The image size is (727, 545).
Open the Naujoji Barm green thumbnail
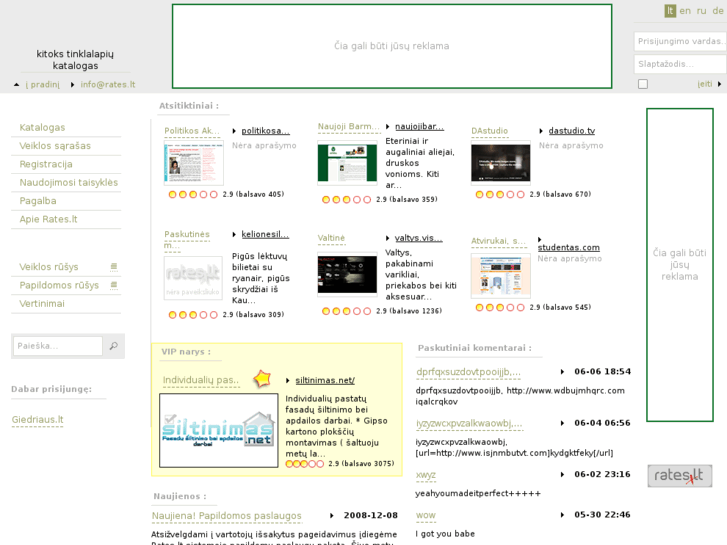[x=347, y=163]
